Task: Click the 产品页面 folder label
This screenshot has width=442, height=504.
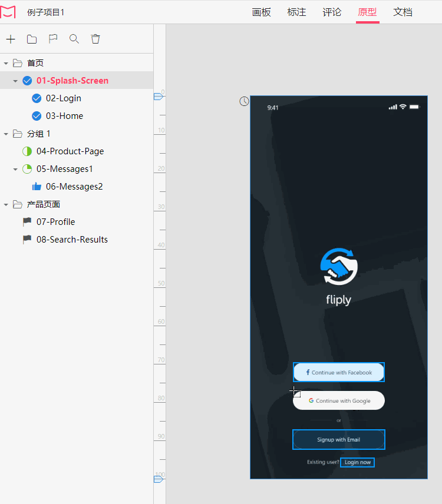Action: [44, 204]
